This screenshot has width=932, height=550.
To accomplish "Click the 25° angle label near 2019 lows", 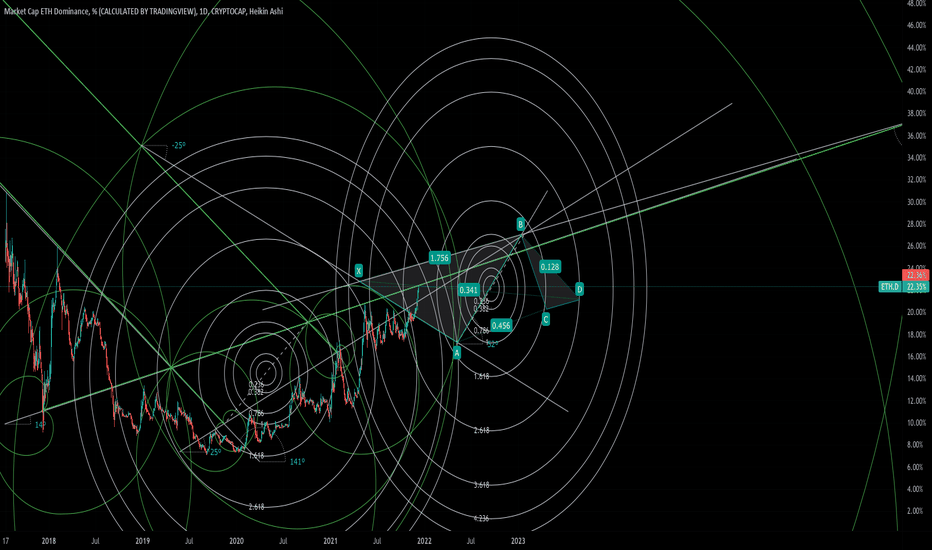I will [x=216, y=452].
